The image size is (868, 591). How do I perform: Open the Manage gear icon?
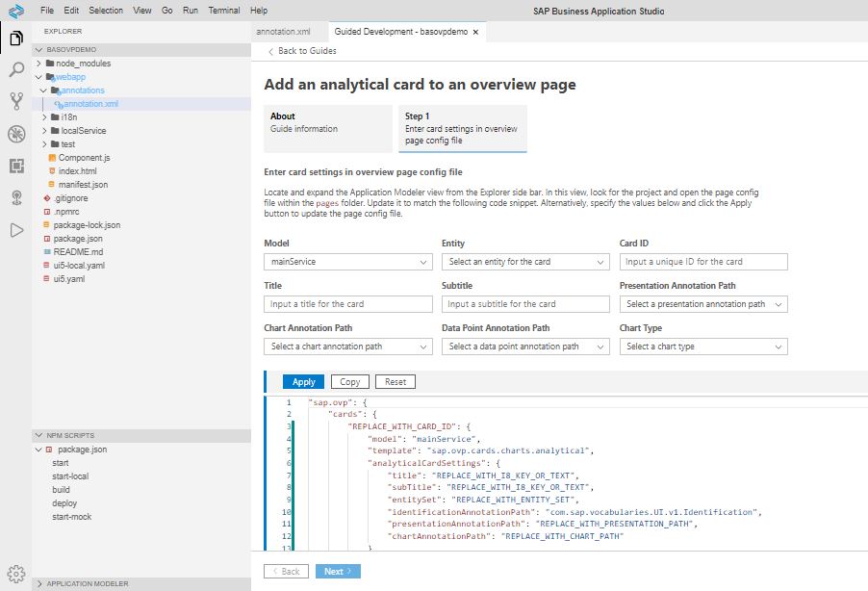tap(16, 574)
